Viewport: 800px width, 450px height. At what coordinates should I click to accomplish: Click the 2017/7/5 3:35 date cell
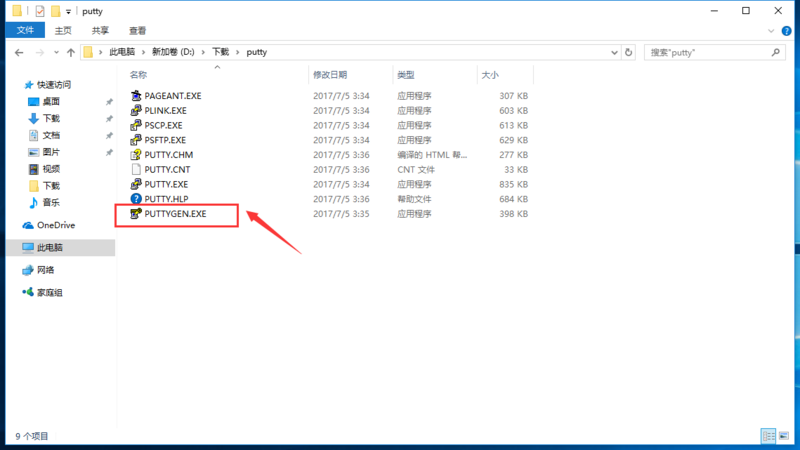[341, 214]
